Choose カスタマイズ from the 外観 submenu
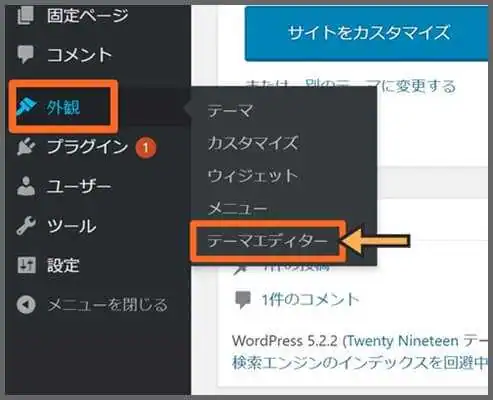Viewport: 493px width, 400px height. coord(253,143)
